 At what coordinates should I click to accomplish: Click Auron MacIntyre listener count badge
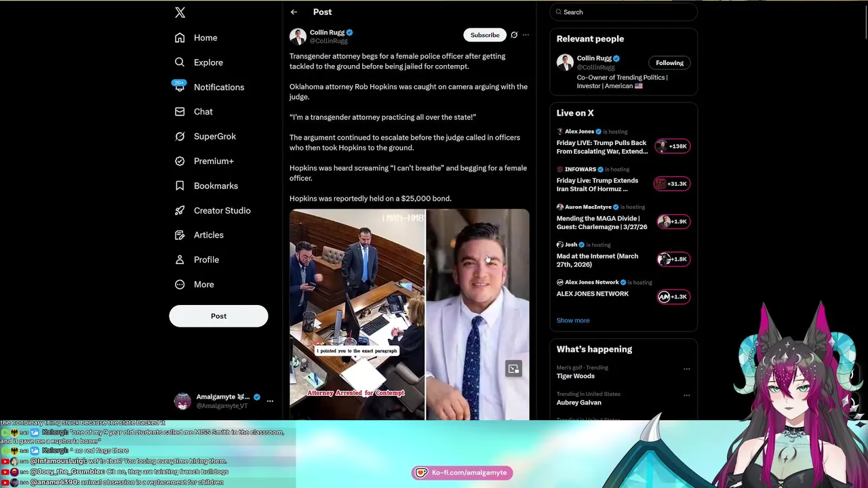pos(672,222)
